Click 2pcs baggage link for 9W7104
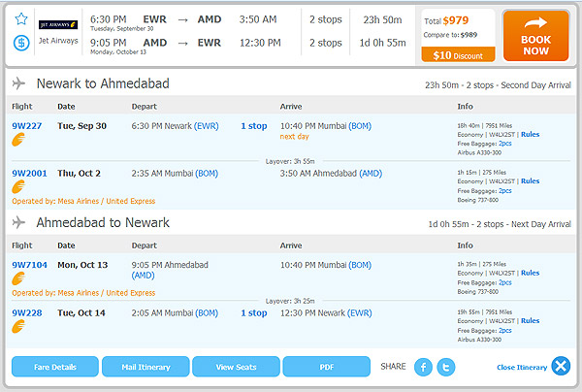The width and height of the screenshot is (582, 392). tap(505, 282)
